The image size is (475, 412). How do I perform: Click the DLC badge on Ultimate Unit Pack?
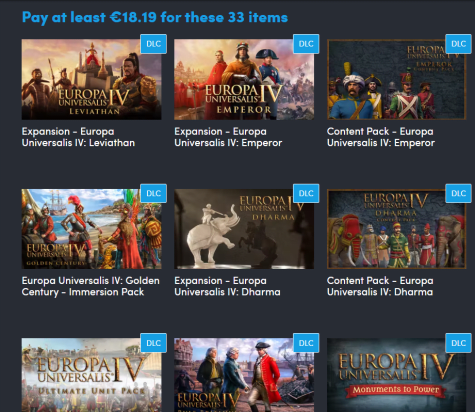click(154, 343)
